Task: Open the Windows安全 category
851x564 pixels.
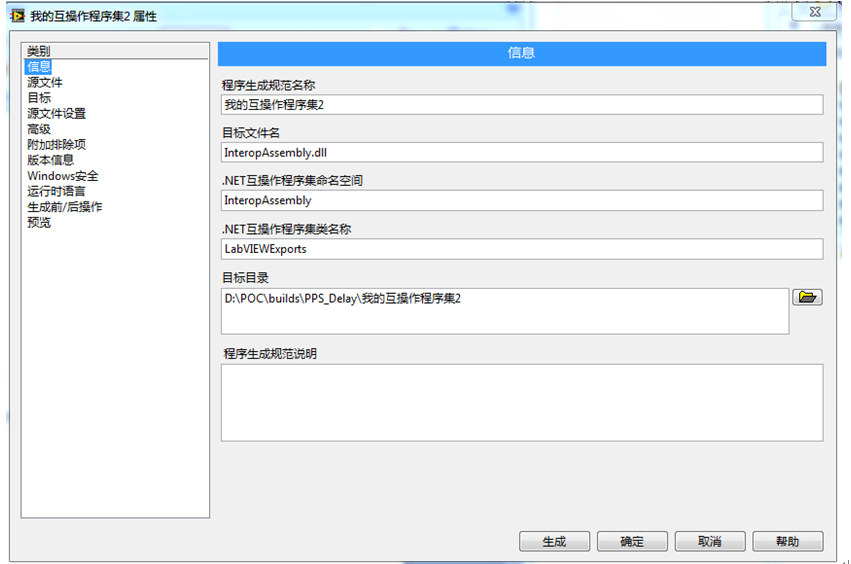Action: click(x=63, y=176)
